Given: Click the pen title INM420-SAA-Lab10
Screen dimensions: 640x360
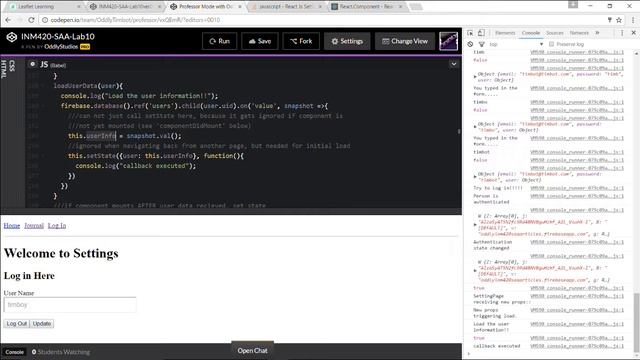Looking at the screenshot, I should [x=58, y=36].
